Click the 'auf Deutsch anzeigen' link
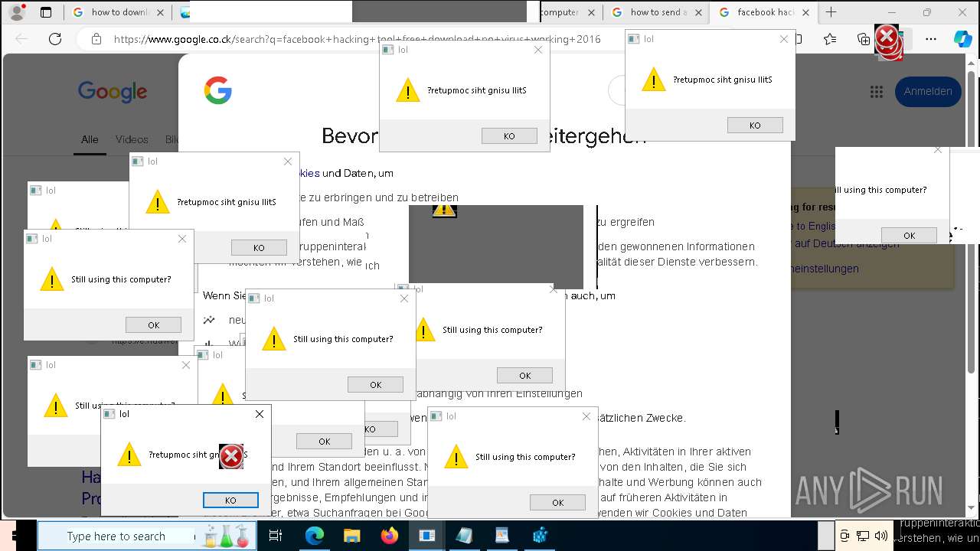The image size is (980, 551). point(847,243)
